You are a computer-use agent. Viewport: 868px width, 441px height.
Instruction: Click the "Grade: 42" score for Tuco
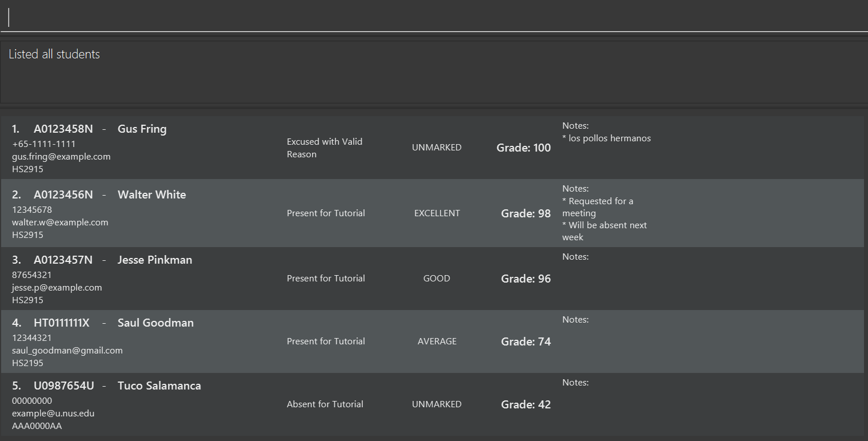coord(526,405)
